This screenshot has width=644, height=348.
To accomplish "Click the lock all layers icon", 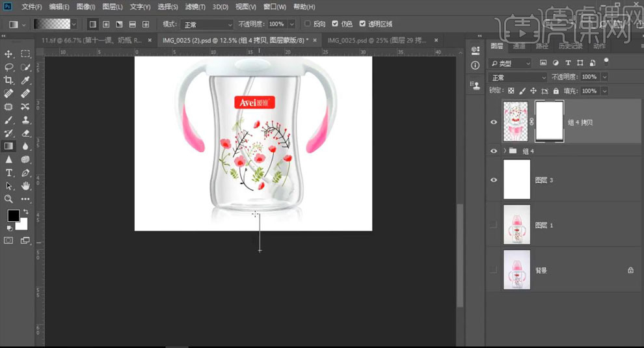I will tap(556, 91).
